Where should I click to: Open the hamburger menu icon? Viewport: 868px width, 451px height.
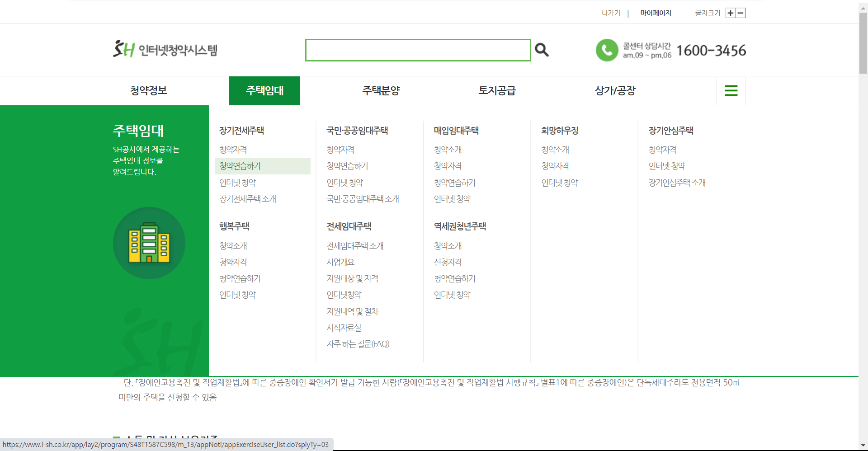point(731,90)
